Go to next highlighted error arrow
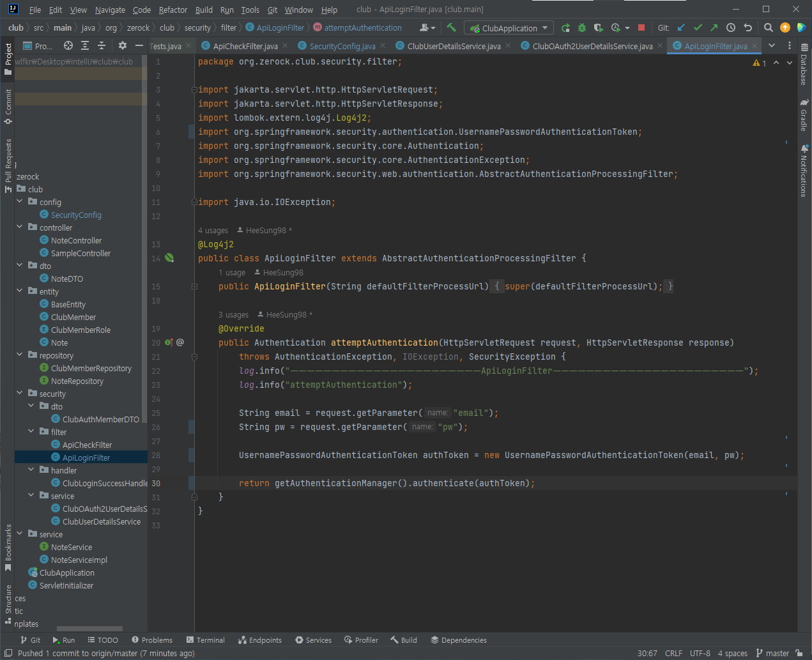This screenshot has width=812, height=660. coord(790,63)
